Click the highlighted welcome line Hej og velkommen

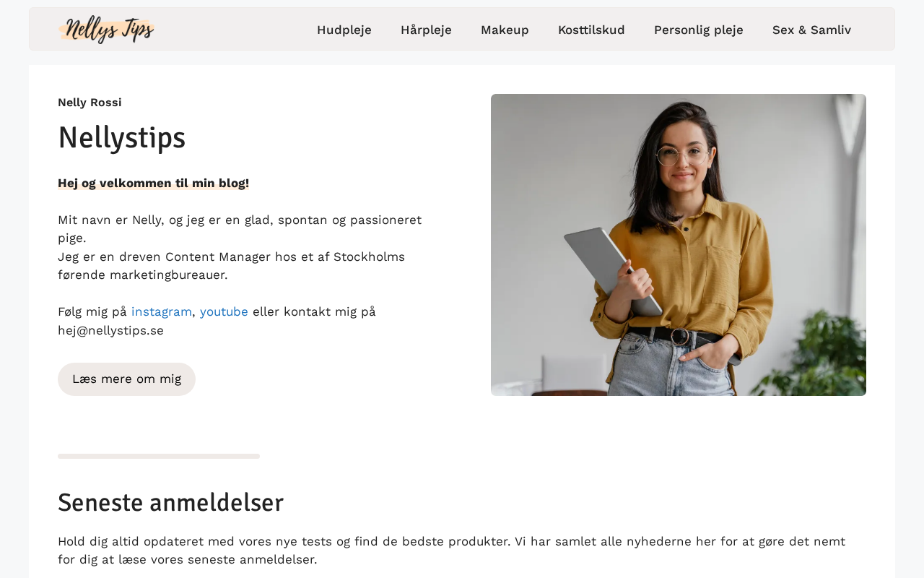tap(153, 183)
